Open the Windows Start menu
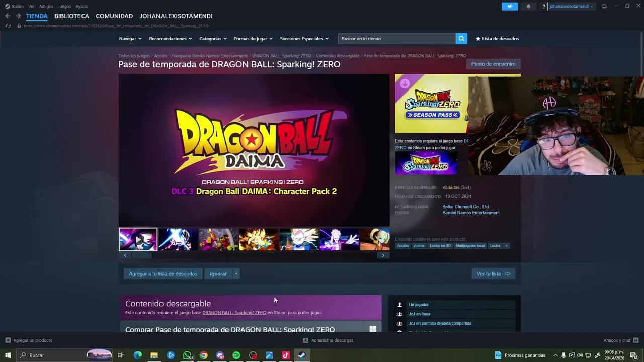The image size is (644, 362). click(x=8, y=355)
